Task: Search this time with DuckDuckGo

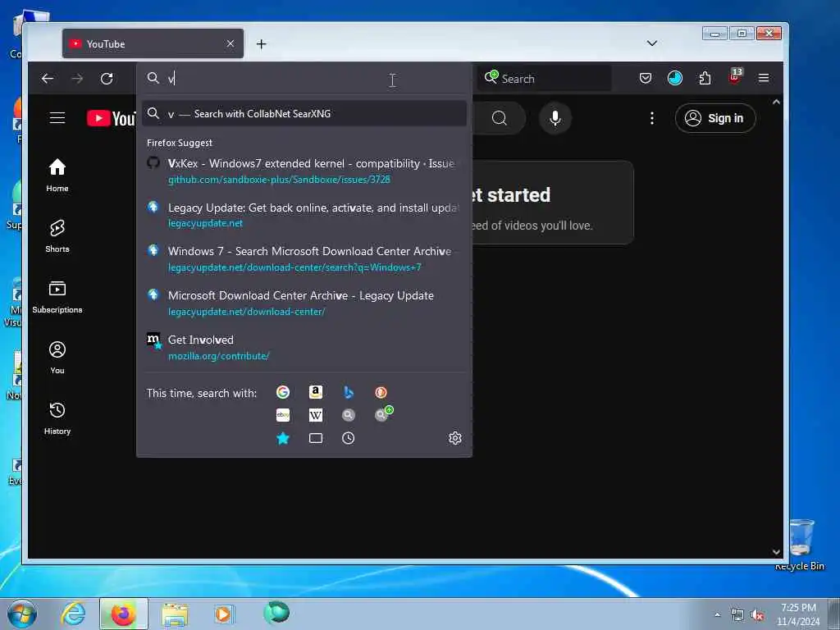Action: [x=381, y=392]
